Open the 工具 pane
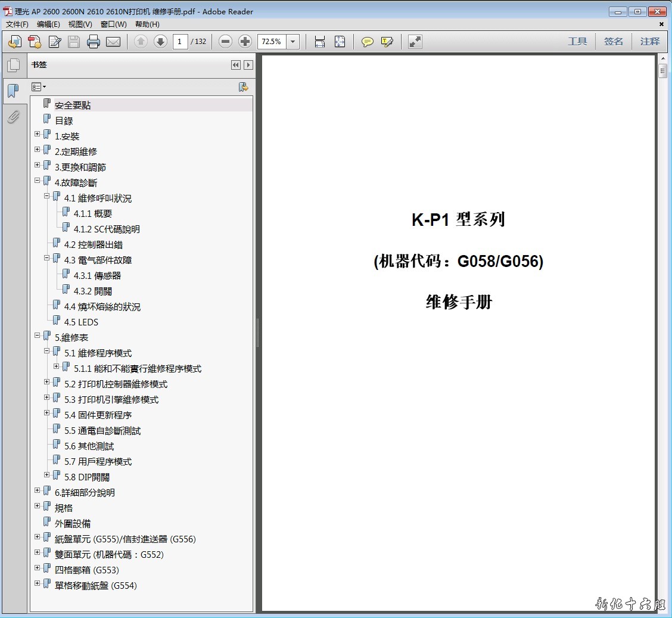 pos(577,42)
